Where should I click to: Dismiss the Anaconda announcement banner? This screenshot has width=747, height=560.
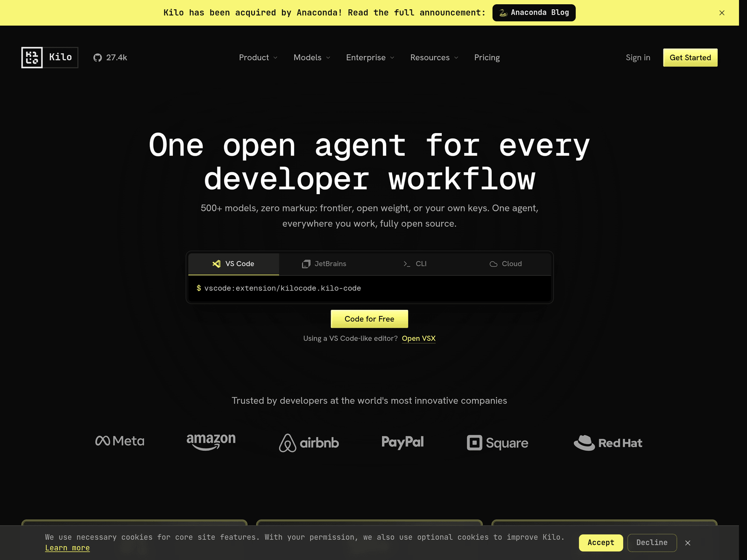pos(722,13)
